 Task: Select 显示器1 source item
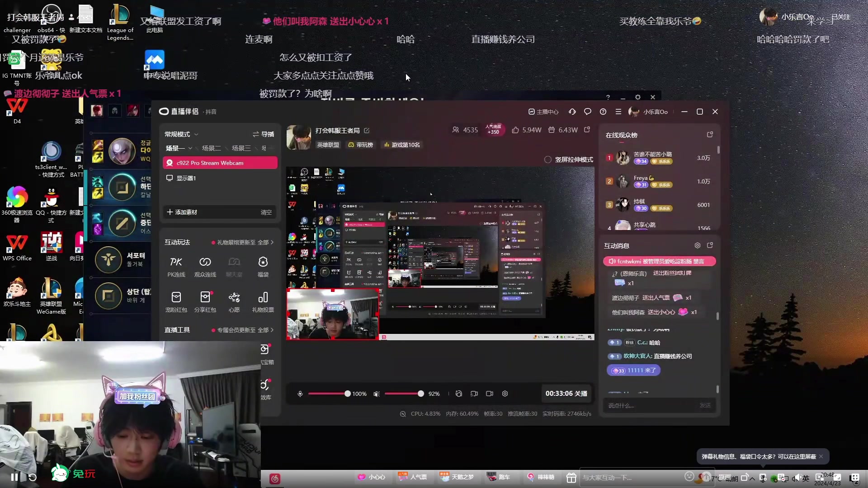186,178
